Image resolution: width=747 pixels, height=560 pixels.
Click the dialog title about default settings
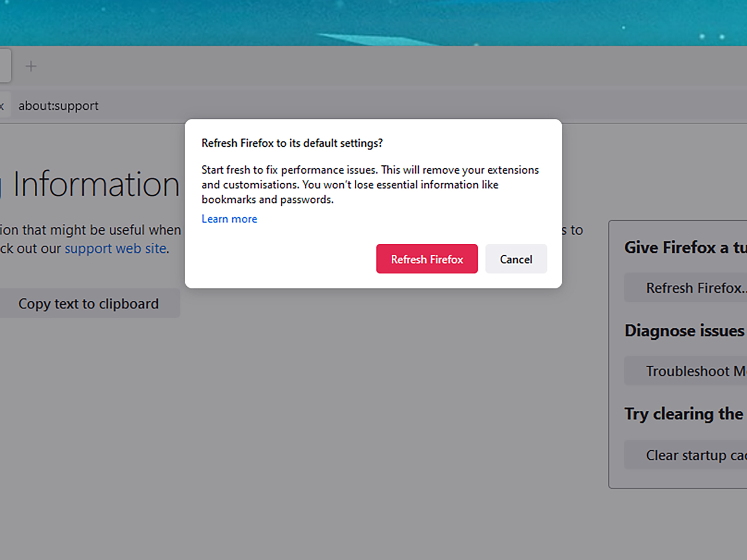click(292, 143)
